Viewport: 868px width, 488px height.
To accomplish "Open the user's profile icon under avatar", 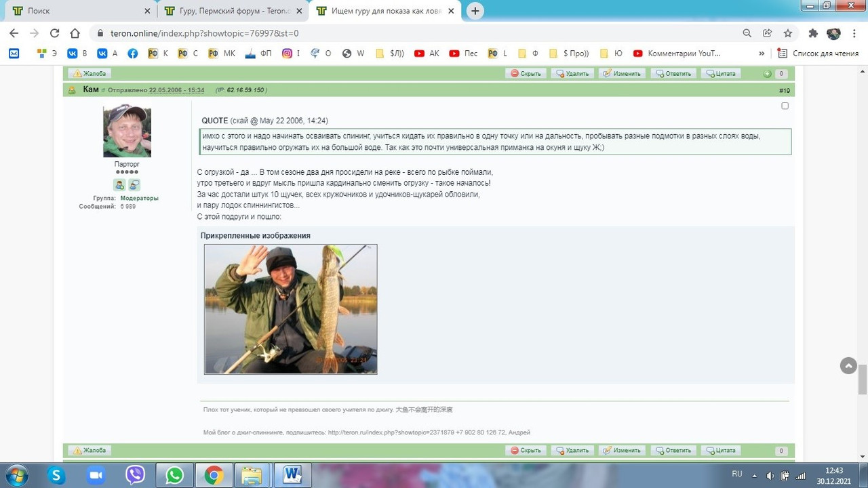I will [x=119, y=184].
